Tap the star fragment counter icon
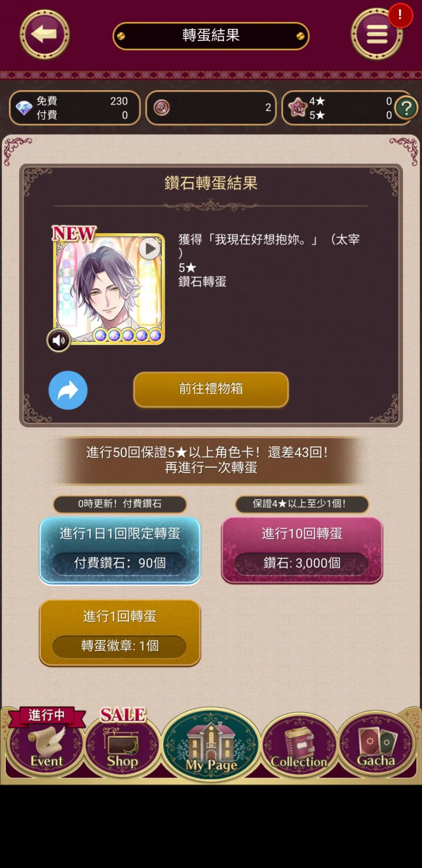Viewport: 422px width, 868px height. (x=297, y=108)
